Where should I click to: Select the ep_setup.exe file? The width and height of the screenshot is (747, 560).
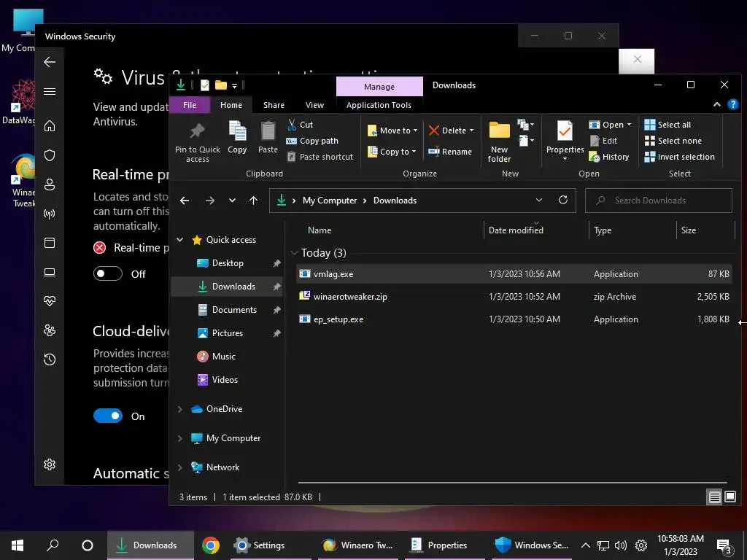514,319
